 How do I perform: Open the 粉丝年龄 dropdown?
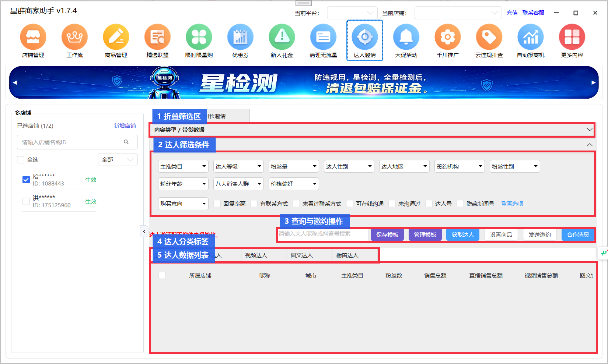183,184
